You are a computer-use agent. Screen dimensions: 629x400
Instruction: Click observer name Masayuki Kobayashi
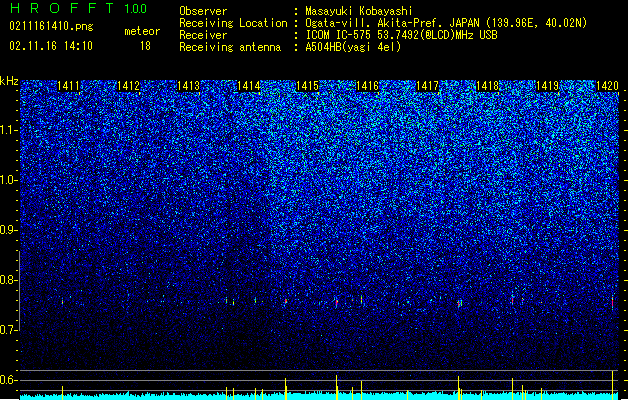359,11
